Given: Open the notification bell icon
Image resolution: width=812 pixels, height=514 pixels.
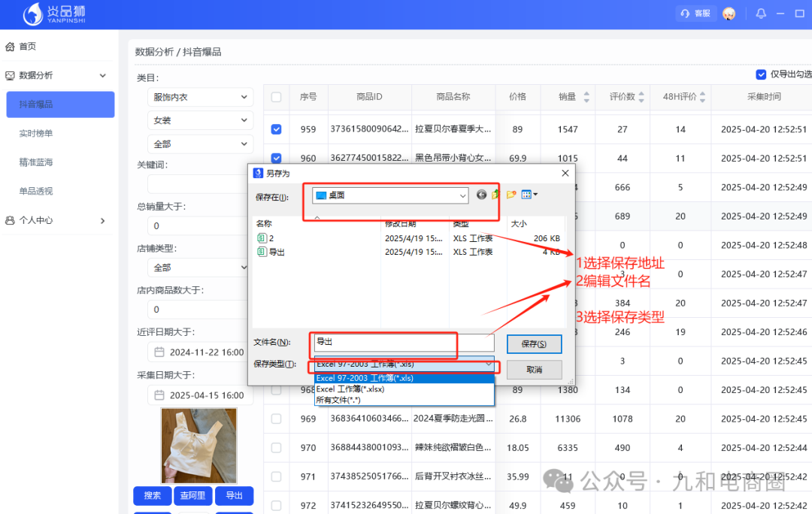Looking at the screenshot, I should tap(761, 14).
